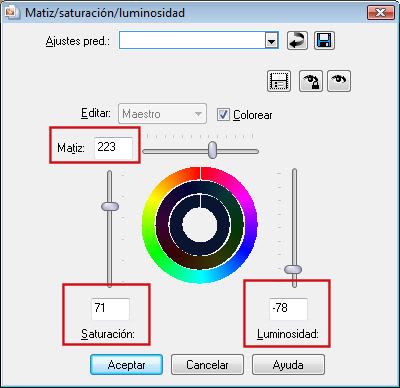The height and width of the screenshot is (388, 400).
Task: Click the dialog title bar app icon
Action: [12, 12]
